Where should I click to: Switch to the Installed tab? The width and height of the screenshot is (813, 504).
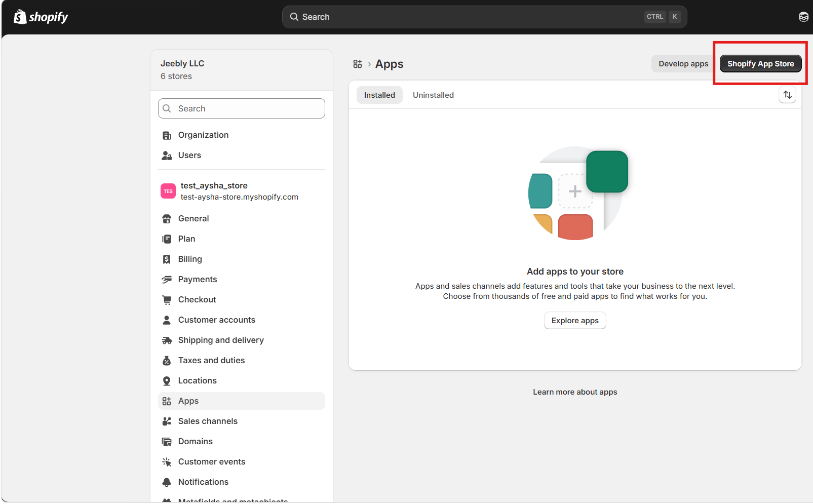tap(379, 95)
